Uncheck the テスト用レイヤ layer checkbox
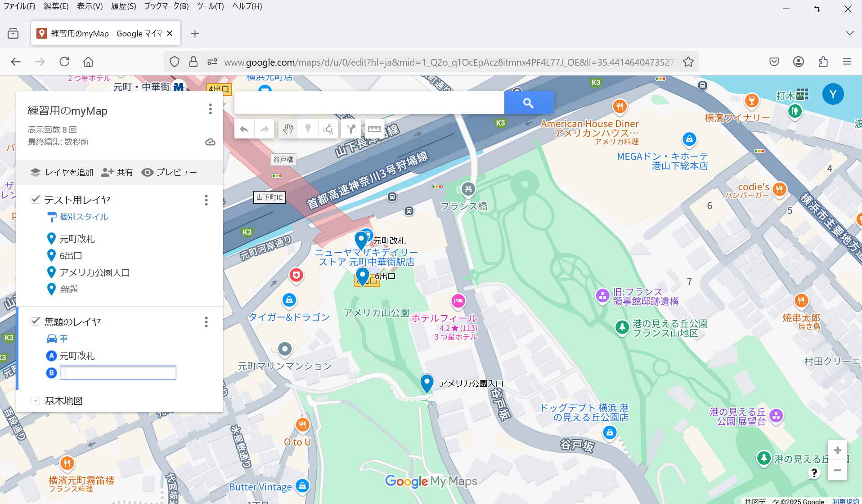 point(35,199)
